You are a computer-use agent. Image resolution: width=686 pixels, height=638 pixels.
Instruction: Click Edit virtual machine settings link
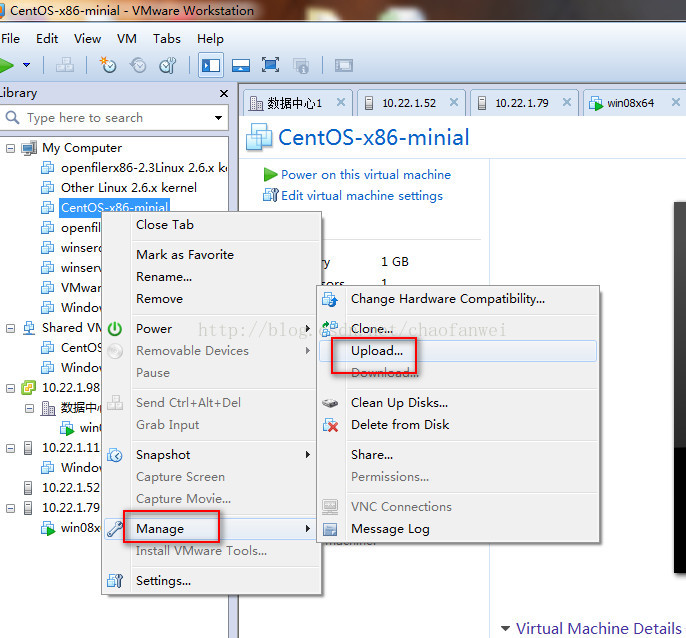coord(362,196)
